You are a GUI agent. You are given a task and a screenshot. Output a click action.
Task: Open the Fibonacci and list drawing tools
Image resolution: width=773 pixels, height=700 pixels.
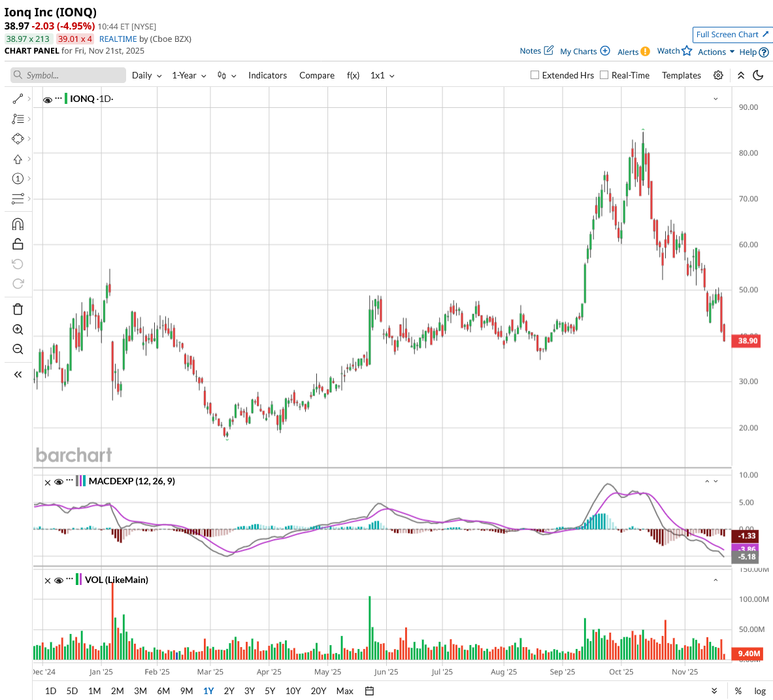click(18, 119)
